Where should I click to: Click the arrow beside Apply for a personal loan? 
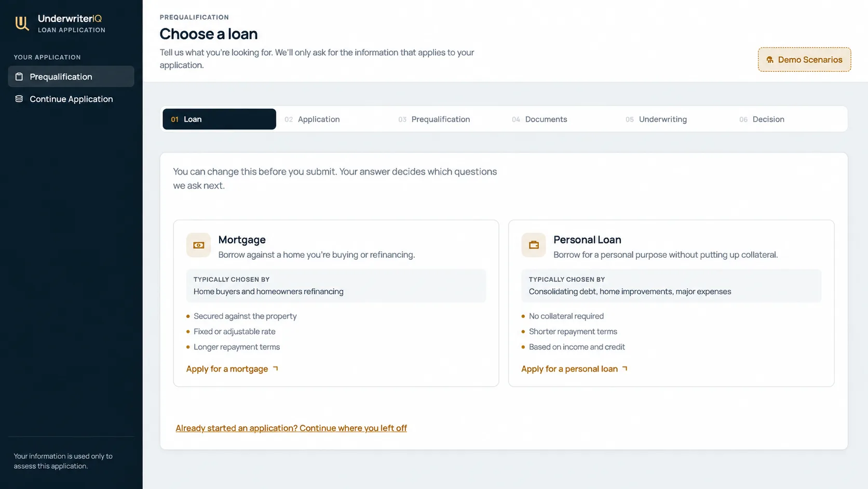625,368
